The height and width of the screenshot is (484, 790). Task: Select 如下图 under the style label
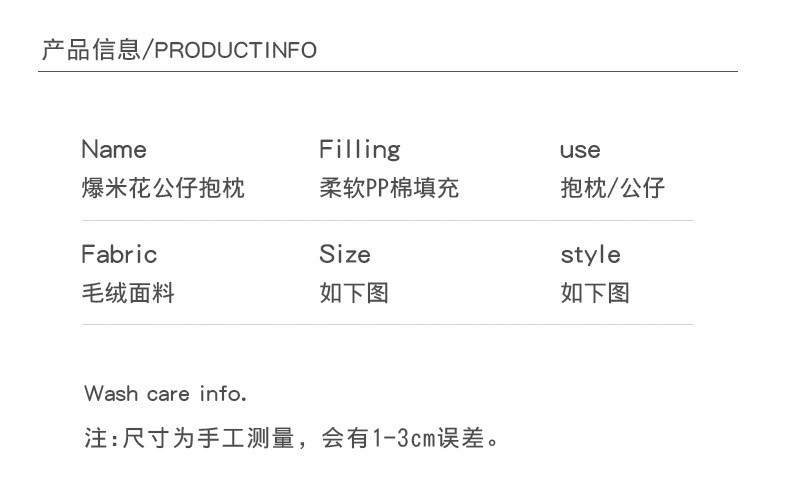595,293
